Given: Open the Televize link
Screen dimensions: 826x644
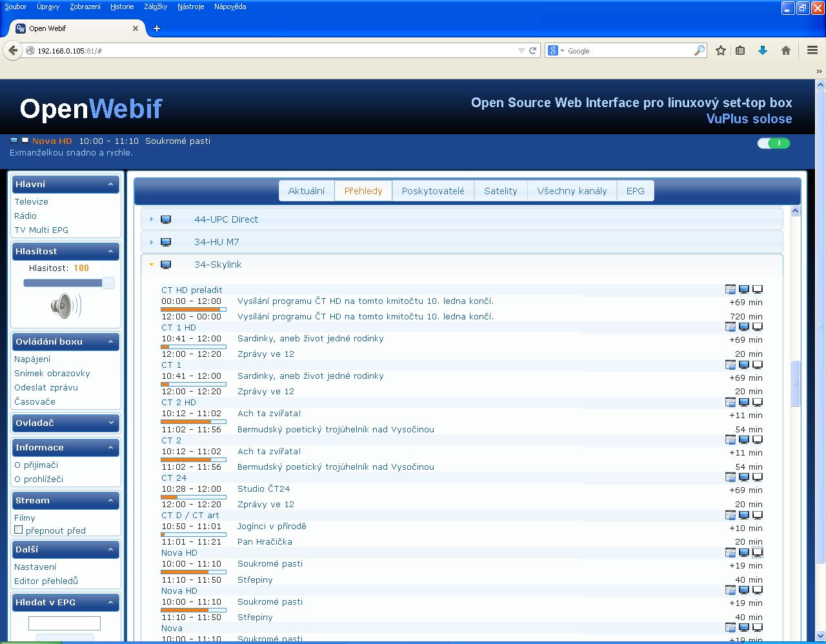Looking at the screenshot, I should click(31, 201).
